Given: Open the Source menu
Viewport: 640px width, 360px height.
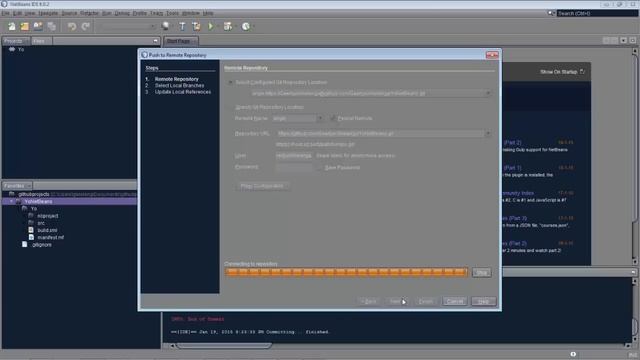Looking at the screenshot, I should (69, 13).
